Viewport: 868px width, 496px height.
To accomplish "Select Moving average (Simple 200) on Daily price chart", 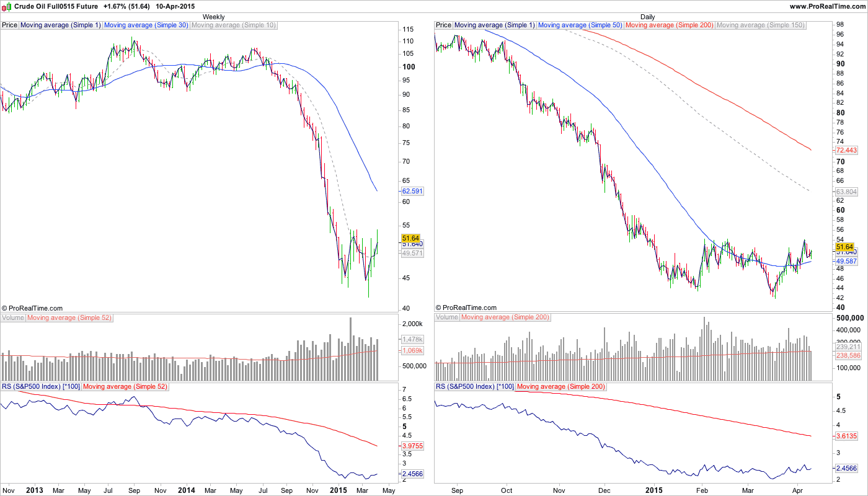I will [670, 25].
